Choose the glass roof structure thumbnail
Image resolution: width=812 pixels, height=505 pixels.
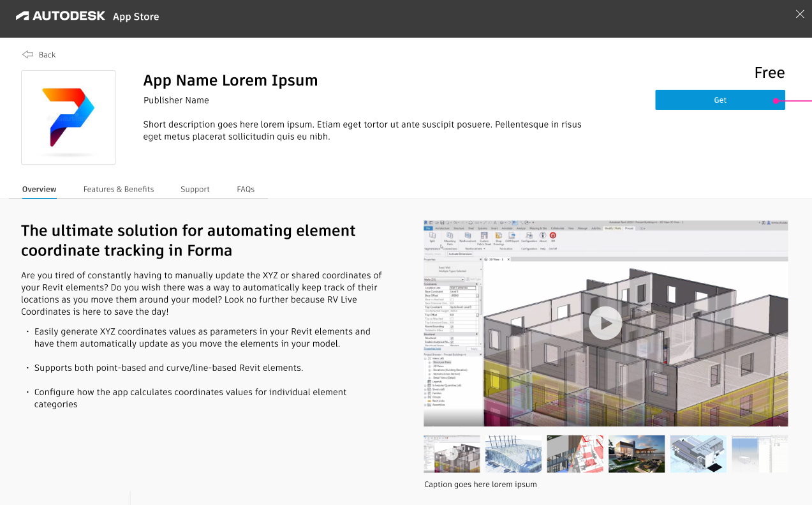coord(513,454)
